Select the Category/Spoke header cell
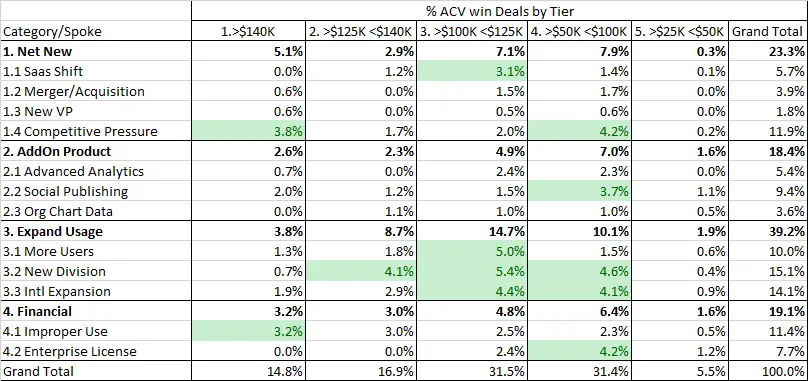Viewport: 808px width, 381px height. (x=96, y=31)
